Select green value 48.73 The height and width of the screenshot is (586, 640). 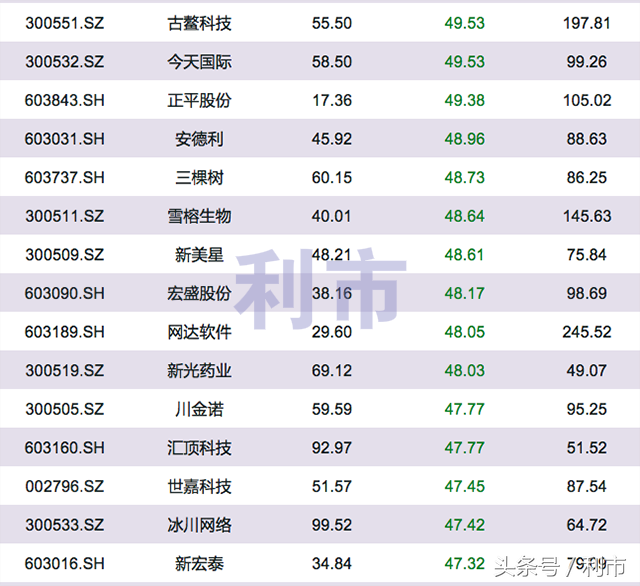point(464,178)
